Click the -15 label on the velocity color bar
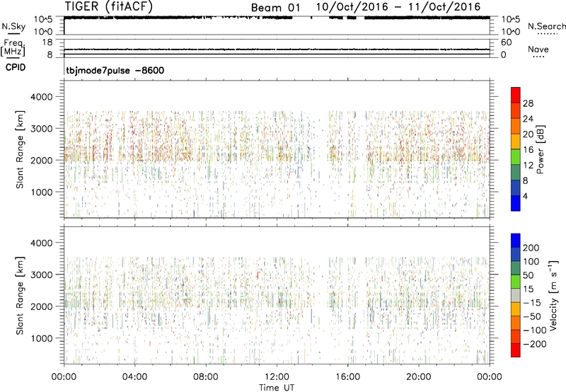Viewport: 566px width, 392px height. [532, 302]
